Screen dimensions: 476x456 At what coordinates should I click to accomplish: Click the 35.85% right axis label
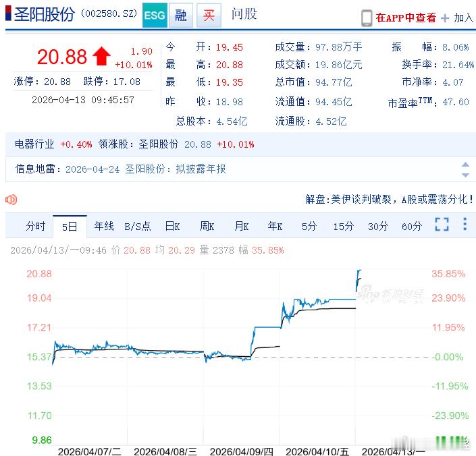tap(448, 274)
